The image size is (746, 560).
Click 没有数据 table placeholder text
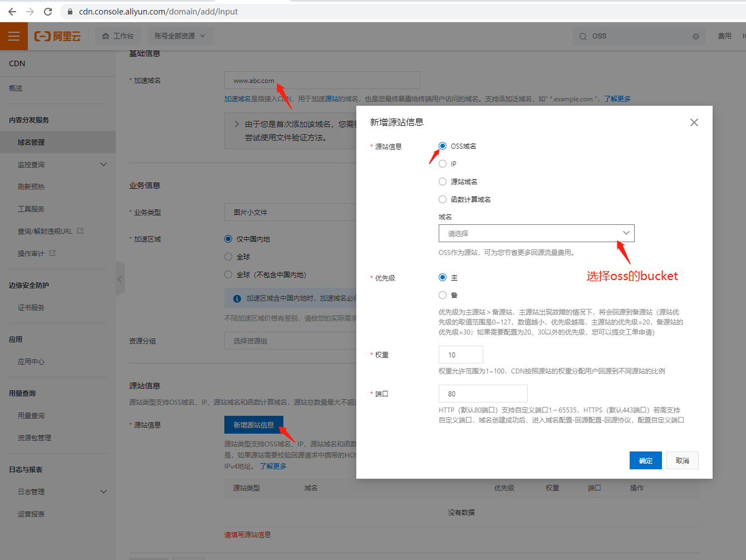[x=462, y=512]
